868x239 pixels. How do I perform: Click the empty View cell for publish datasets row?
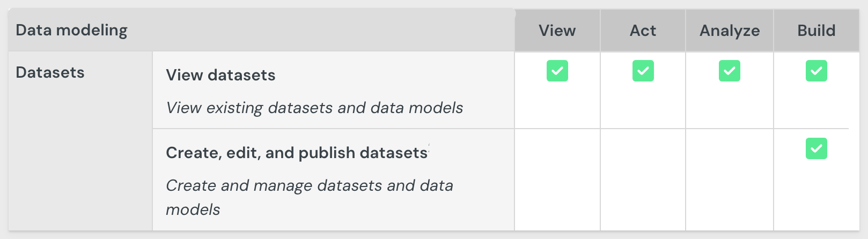[x=557, y=180]
